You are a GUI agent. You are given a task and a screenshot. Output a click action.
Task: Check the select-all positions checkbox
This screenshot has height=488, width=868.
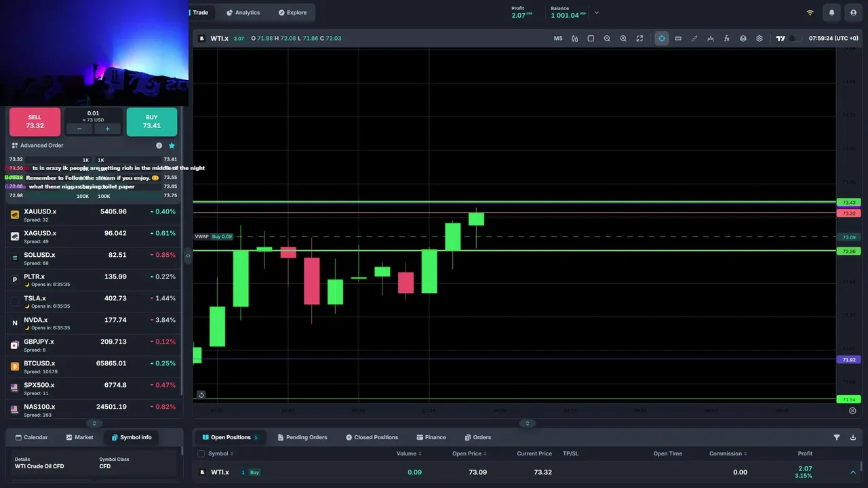pos(201,453)
